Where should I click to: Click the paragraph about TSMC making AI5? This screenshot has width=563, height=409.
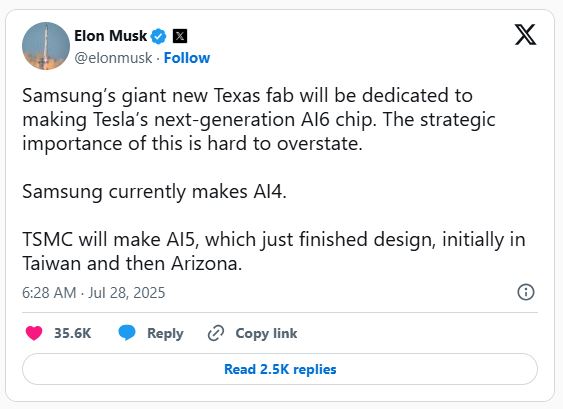(x=274, y=251)
